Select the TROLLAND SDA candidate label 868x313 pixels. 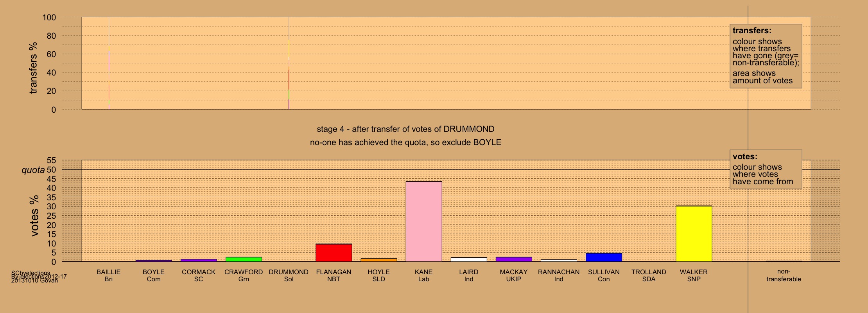coord(649,275)
